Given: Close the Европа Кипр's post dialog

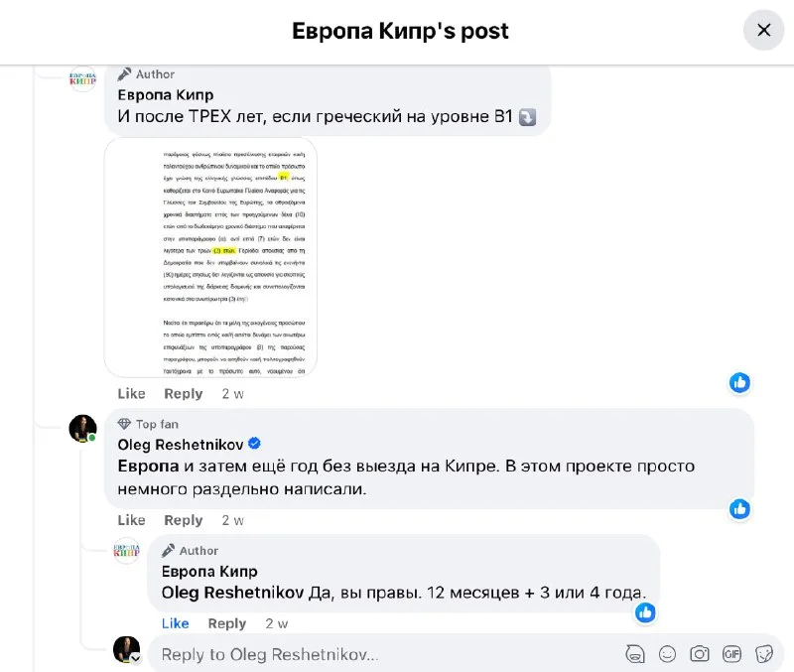Looking at the screenshot, I should pyautogui.click(x=763, y=30).
